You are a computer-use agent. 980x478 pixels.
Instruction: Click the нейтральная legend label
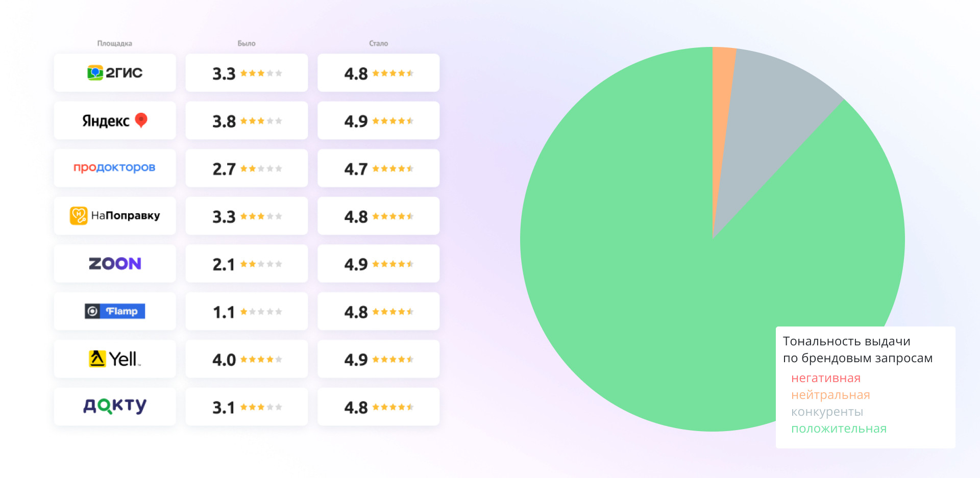point(830,395)
